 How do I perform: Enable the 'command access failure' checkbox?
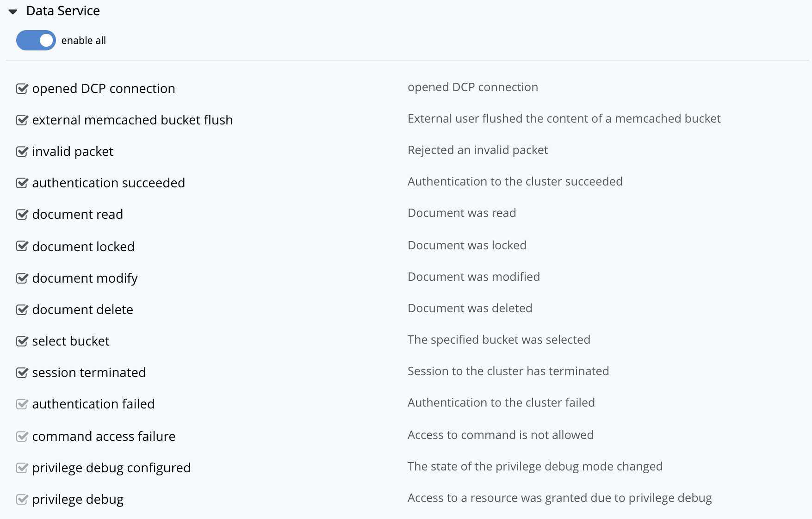21,436
